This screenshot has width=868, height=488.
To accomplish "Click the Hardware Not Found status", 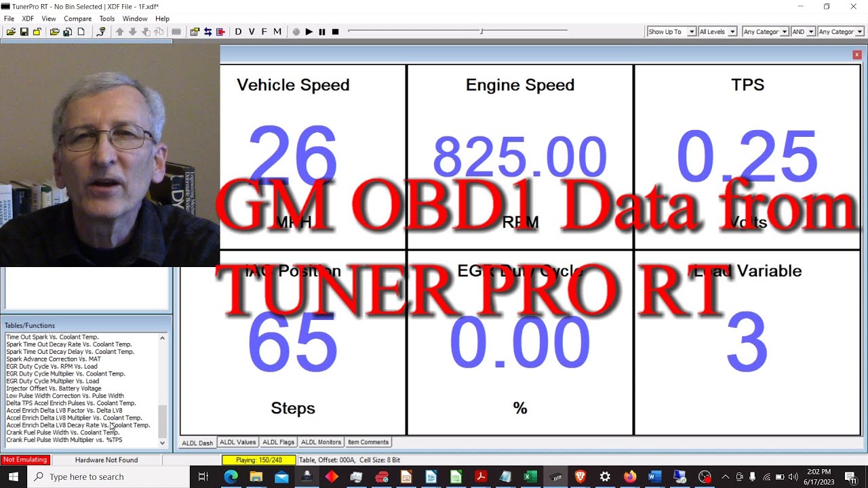I will coord(106,460).
